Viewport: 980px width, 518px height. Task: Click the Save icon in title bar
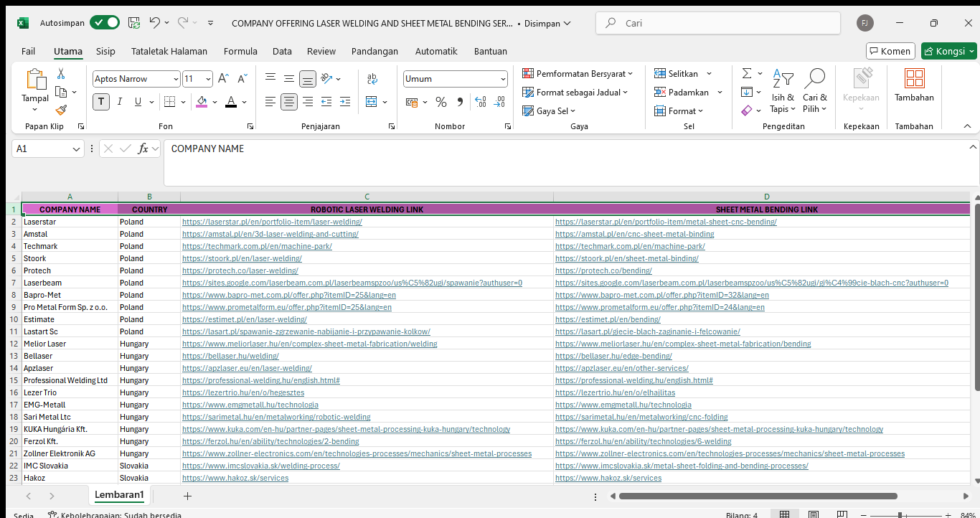(x=134, y=23)
